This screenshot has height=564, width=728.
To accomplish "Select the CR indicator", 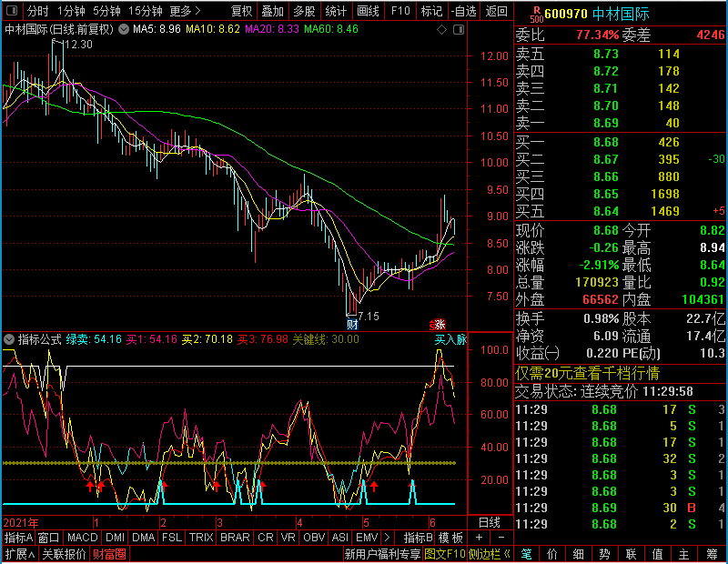I will coord(266,538).
